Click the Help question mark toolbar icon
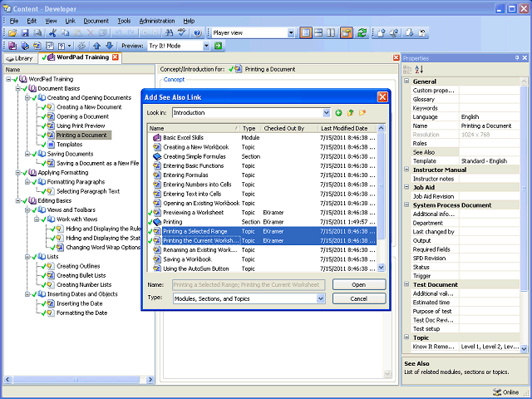This screenshot has width=532, height=399. [x=196, y=32]
